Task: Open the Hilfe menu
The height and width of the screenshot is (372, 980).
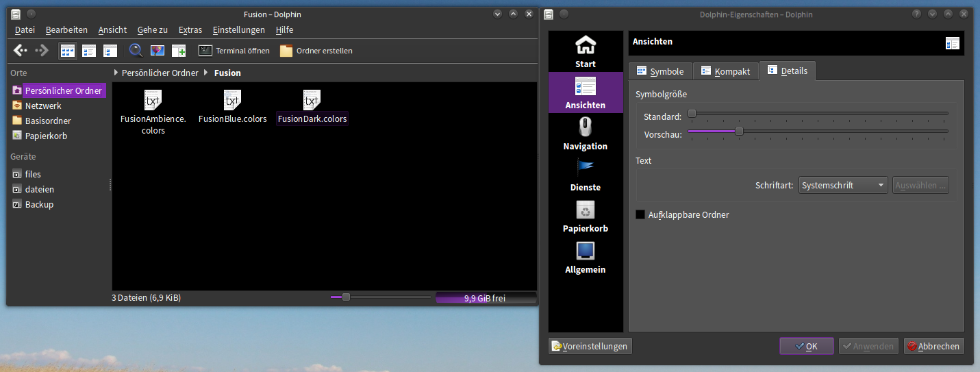Action: pyautogui.click(x=284, y=29)
